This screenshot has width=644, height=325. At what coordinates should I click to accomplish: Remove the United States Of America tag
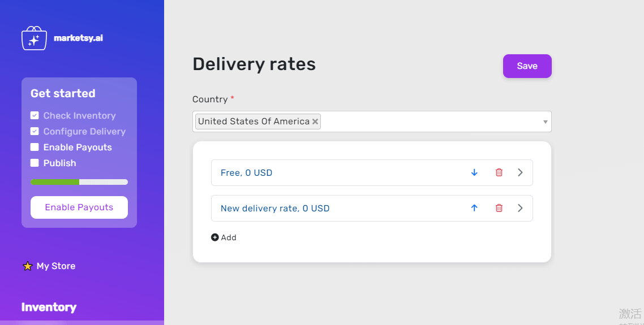point(315,122)
